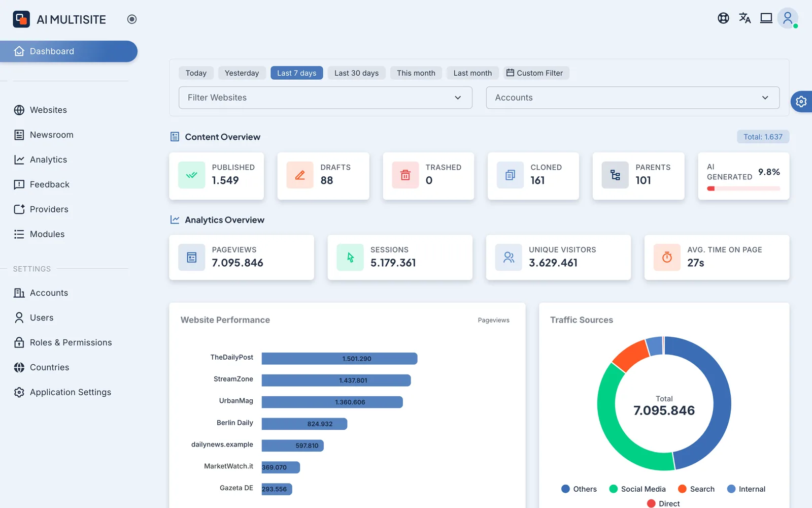Expand the Filter Websites dropdown
Screen dimensions: 812x508
click(x=325, y=98)
